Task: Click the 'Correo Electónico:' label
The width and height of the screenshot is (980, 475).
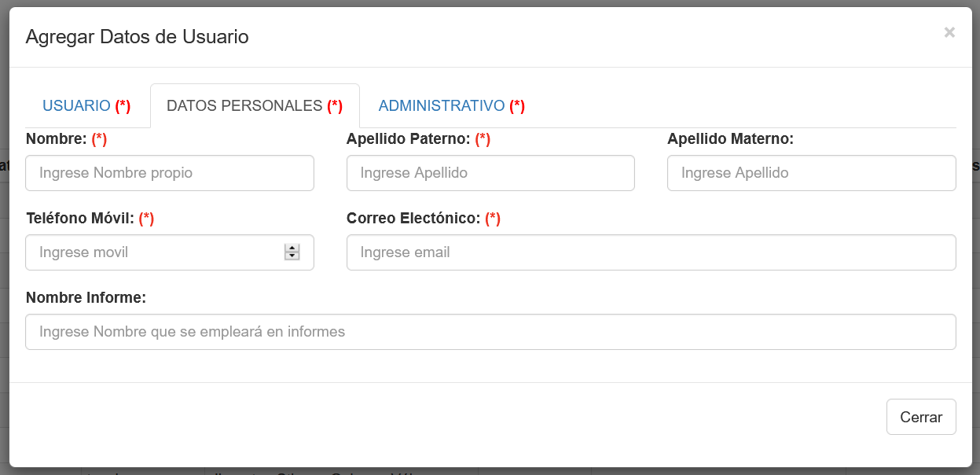Action: coord(413,219)
